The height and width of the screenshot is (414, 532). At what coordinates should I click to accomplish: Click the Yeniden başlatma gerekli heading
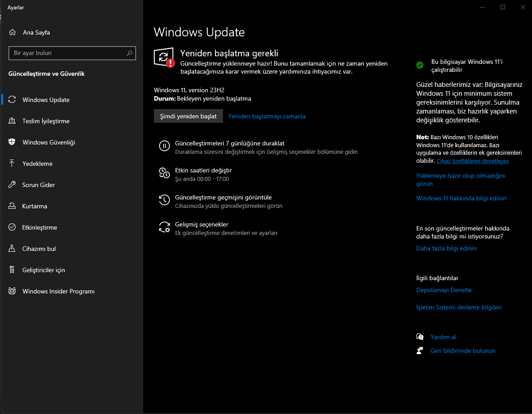coord(229,53)
